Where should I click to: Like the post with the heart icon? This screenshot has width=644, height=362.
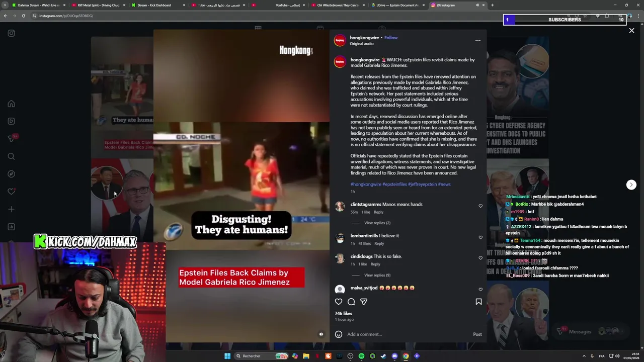pos(339,302)
